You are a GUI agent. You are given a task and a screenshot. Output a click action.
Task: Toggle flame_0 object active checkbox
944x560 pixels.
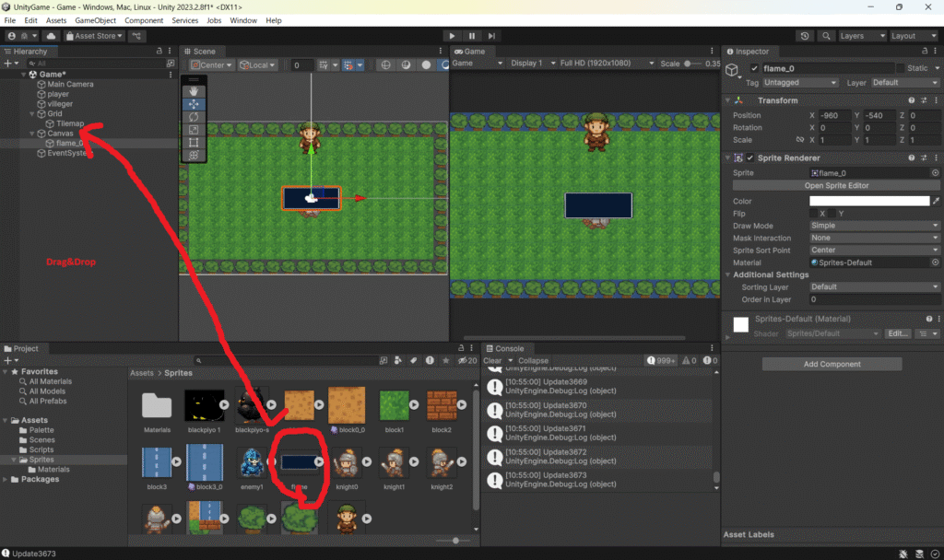click(754, 68)
